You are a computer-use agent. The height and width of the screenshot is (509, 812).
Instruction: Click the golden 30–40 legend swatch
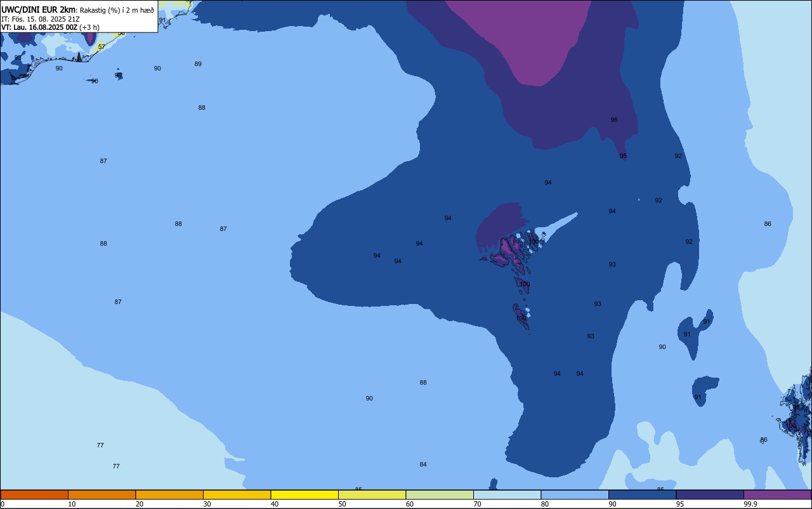point(237,494)
